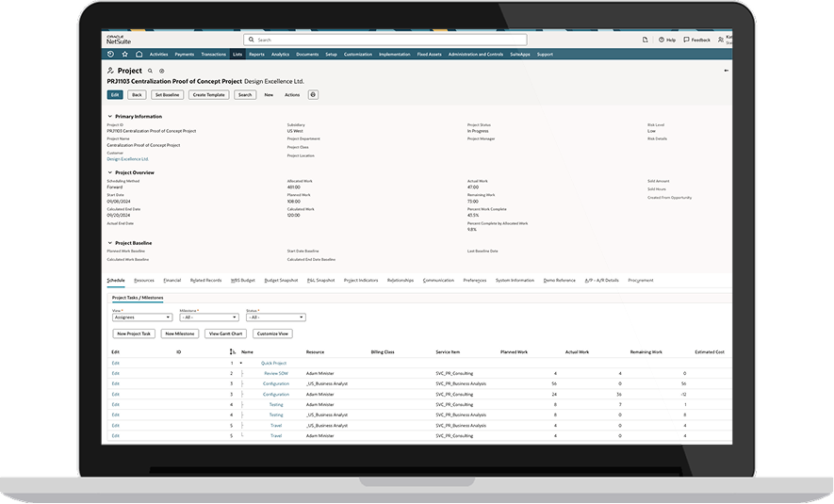The image size is (834, 504).
Task: Collapse the Primary Information section
Action: 109,117
